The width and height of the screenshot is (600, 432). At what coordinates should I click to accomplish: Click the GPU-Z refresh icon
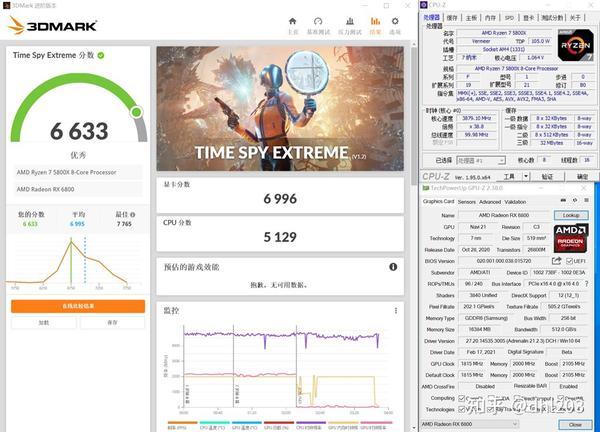pos(575,200)
